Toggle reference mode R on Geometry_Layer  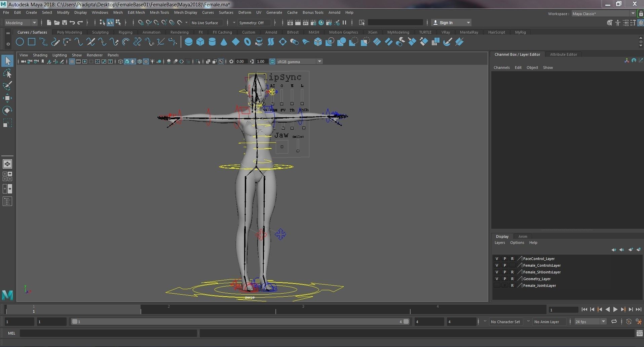pos(512,279)
